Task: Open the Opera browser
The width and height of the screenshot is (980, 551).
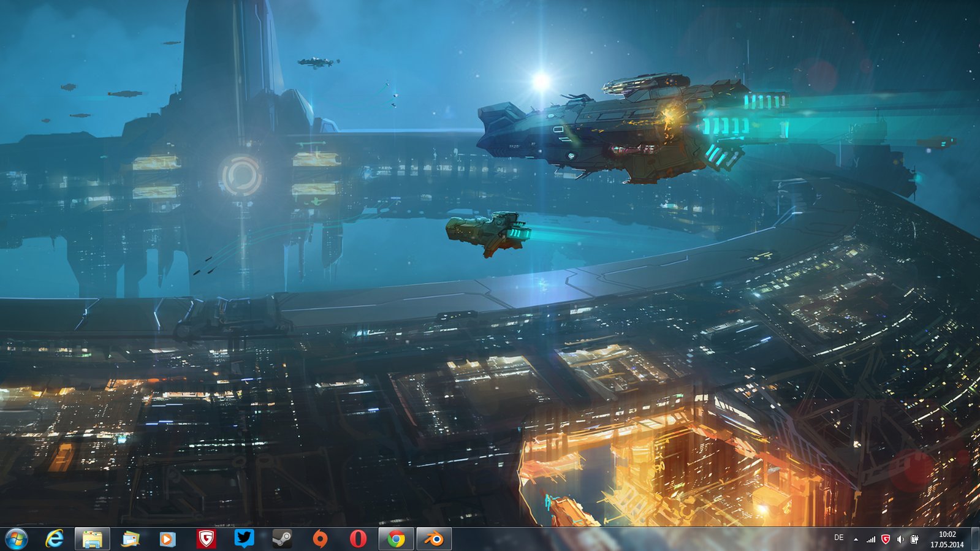Action: click(358, 539)
